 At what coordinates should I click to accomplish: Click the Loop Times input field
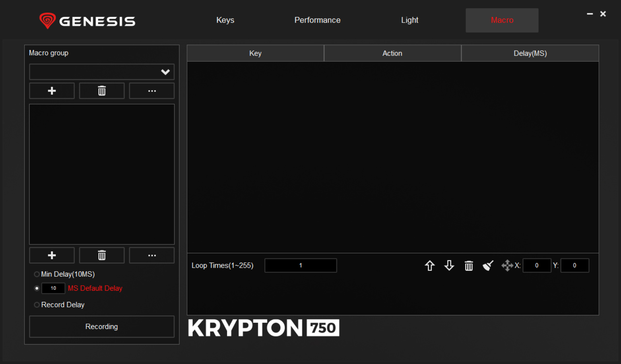[300, 265]
